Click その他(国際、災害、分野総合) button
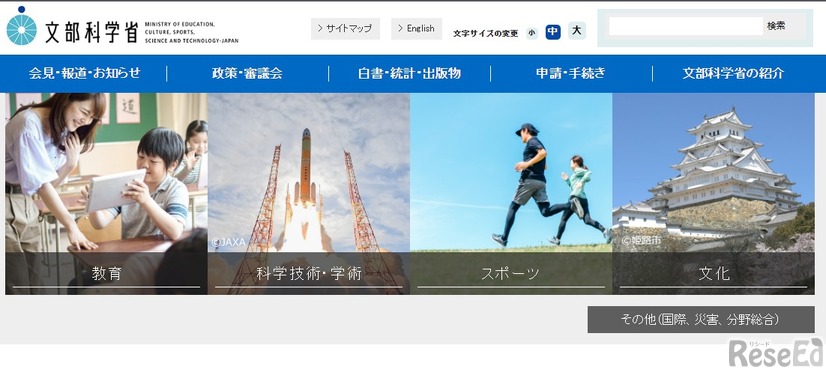The image size is (826, 369). coord(701,319)
